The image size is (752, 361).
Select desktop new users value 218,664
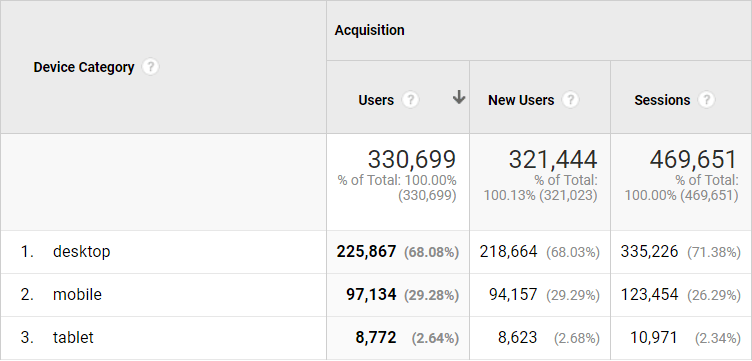[x=508, y=251]
